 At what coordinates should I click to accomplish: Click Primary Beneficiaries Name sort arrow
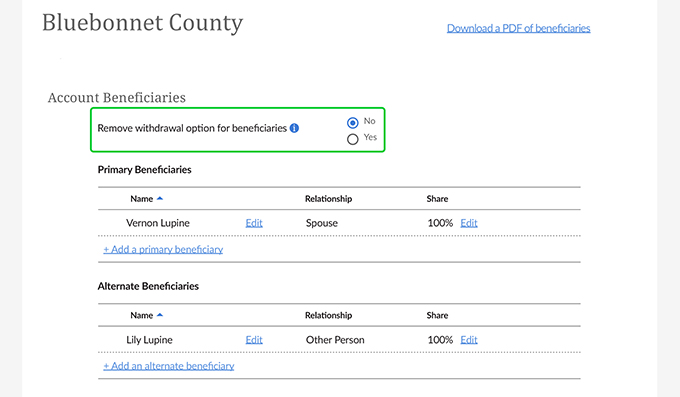(160, 198)
